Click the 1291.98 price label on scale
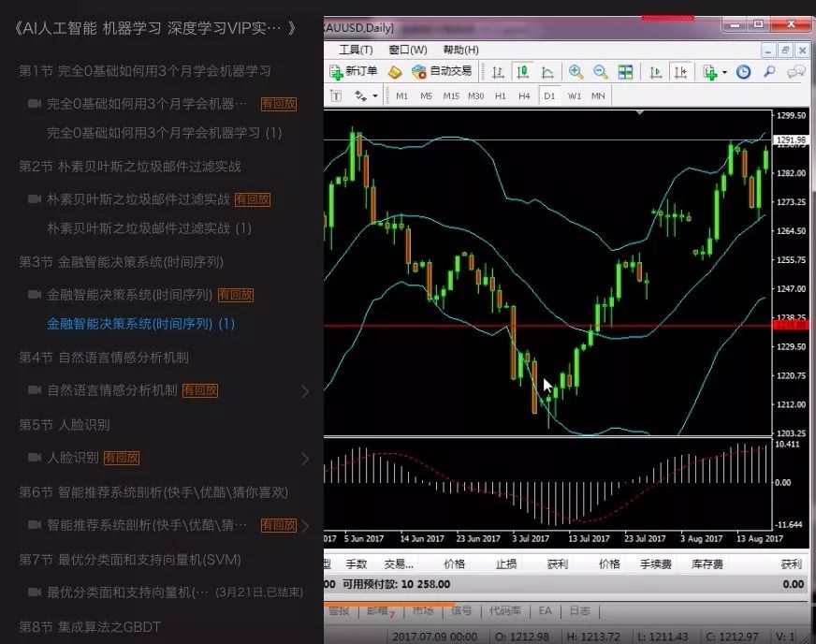 pyautogui.click(x=791, y=139)
